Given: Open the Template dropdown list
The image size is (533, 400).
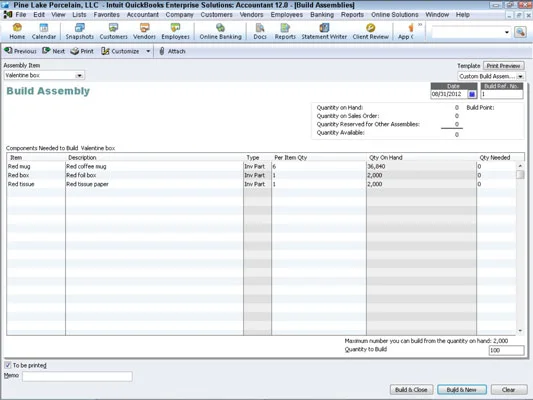Looking at the screenshot, I should (520, 76).
